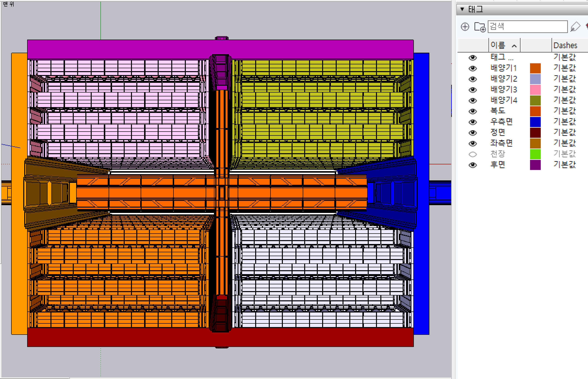Select the Tag pencil tool icon
This screenshot has height=379, width=588.
(575, 26)
